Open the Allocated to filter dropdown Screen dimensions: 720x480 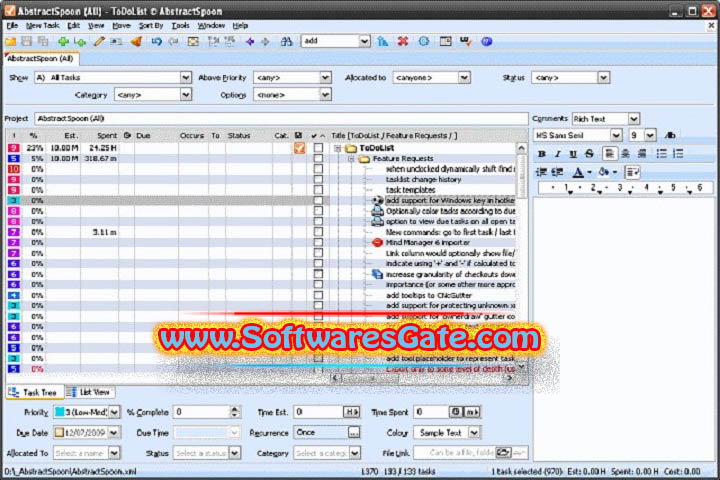464,78
